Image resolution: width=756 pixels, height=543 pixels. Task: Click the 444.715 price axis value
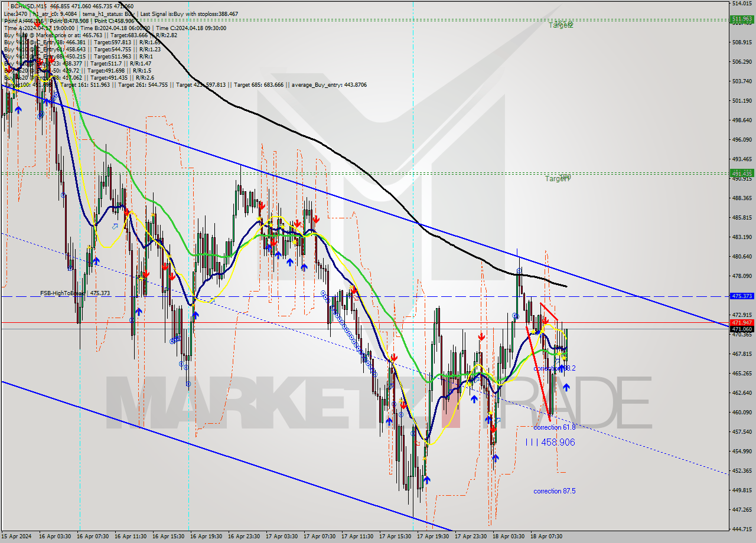[x=742, y=529]
